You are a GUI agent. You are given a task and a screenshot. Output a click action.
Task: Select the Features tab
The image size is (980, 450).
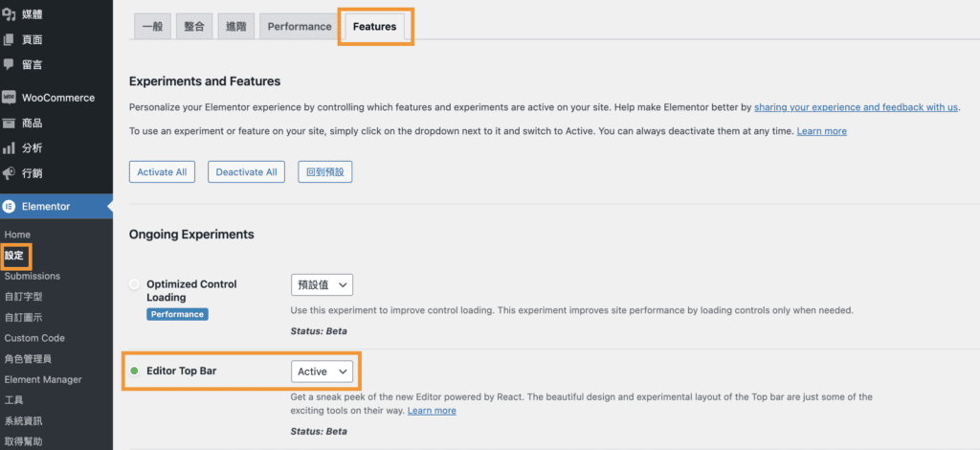tap(374, 27)
